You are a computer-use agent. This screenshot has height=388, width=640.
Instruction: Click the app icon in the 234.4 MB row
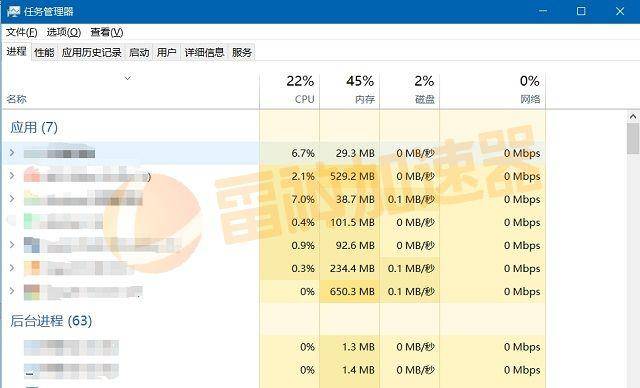[32, 268]
